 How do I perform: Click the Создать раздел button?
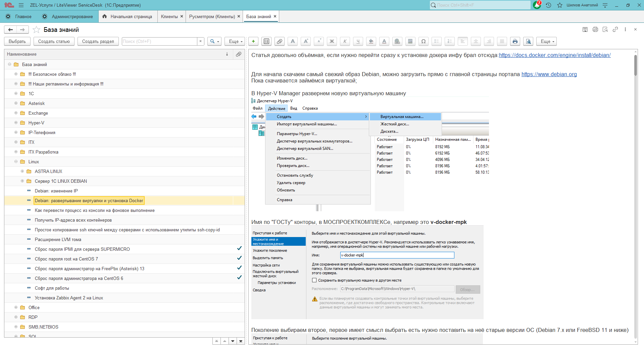(98, 41)
